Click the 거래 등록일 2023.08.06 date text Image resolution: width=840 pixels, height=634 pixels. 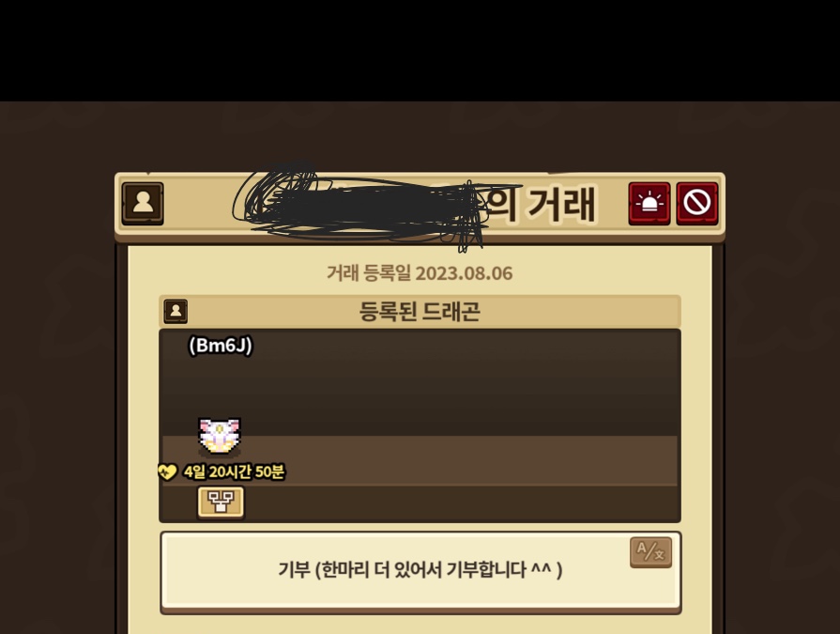(x=420, y=273)
